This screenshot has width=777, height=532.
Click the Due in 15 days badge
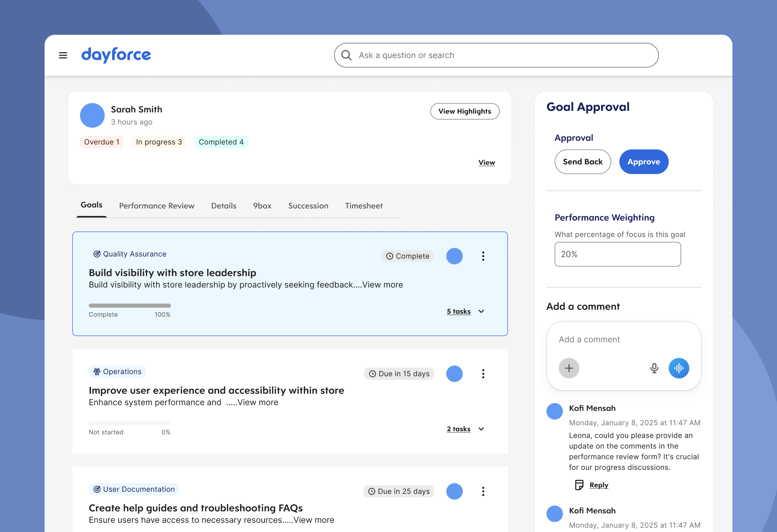click(399, 374)
